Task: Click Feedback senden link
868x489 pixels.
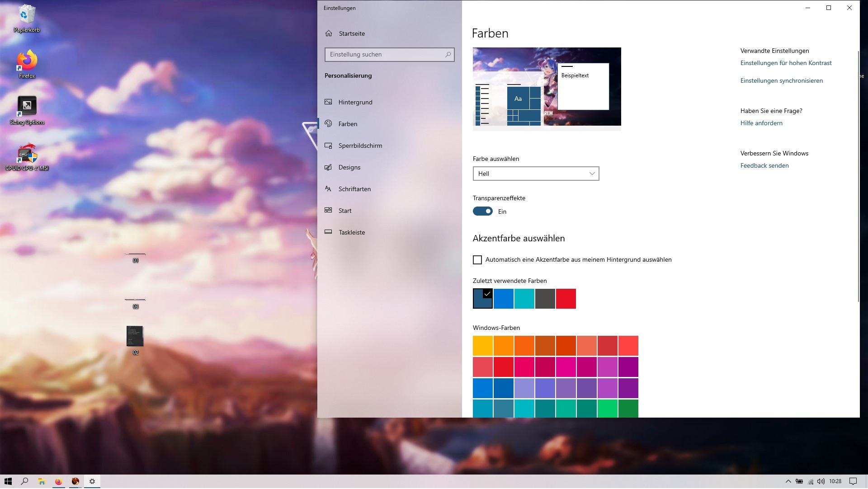Action: (x=764, y=165)
